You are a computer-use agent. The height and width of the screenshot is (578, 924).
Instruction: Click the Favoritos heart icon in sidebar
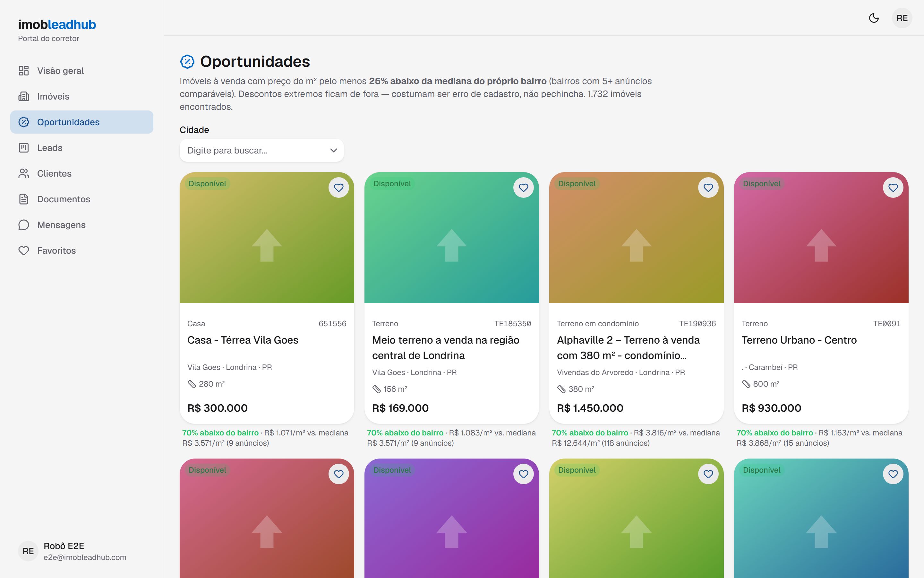tap(24, 250)
